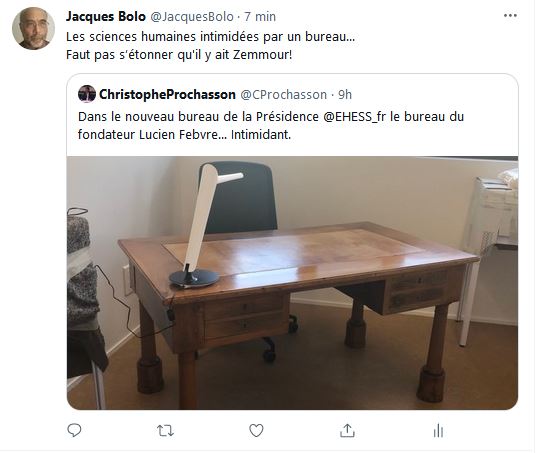The width and height of the screenshot is (542, 453).
Task: Open the wooden desk photo
Action: point(292,283)
